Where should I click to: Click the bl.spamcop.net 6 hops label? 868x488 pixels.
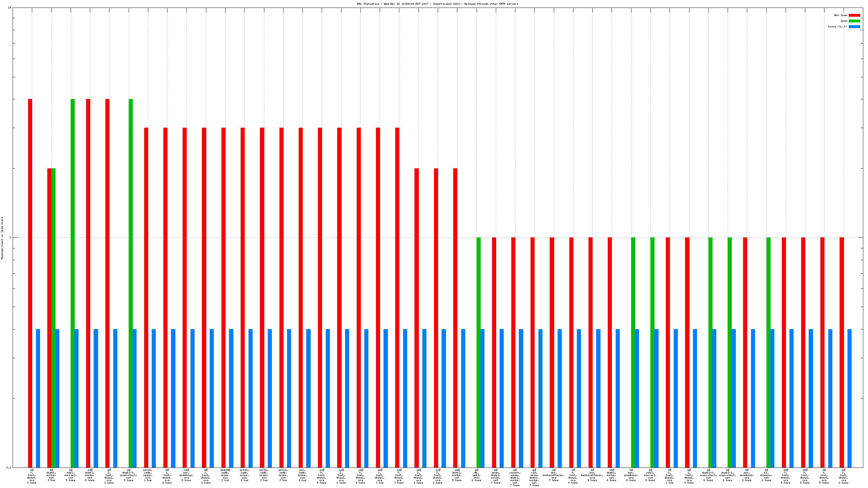(766, 475)
